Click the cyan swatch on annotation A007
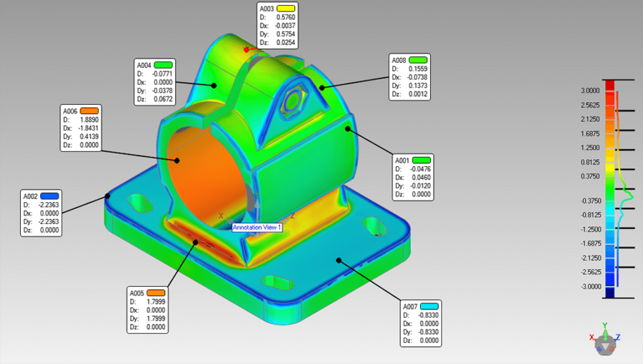This screenshot has height=364, width=643. [429, 305]
